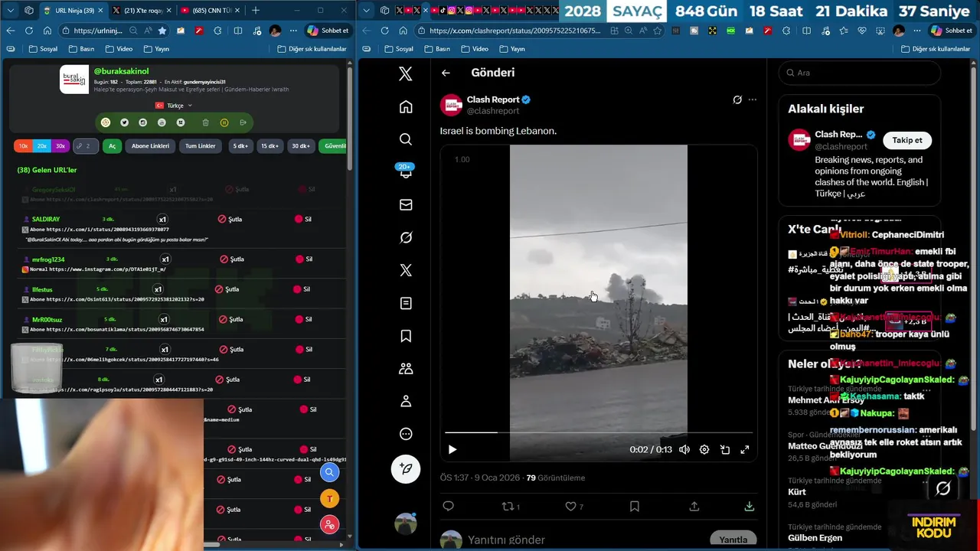
Task: Open Sohbet et Copilot in left browser
Action: (x=328, y=31)
